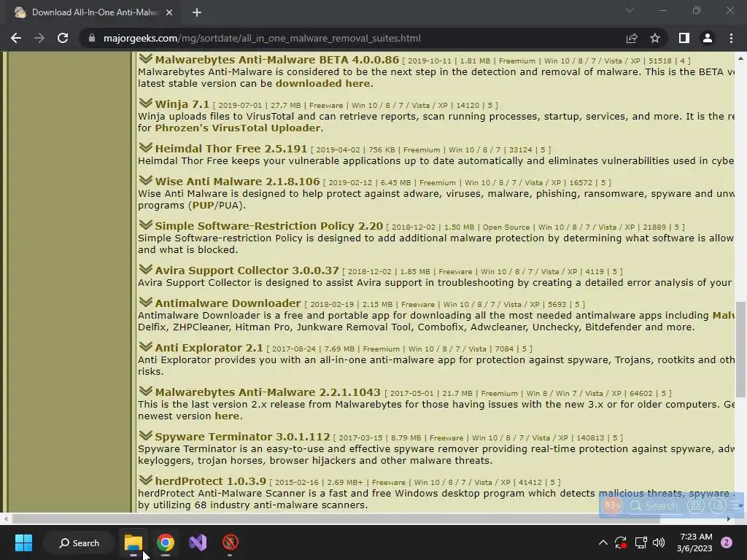This screenshot has height=560, width=747.
Task: Click the volume speaker tray icon
Action: [659, 542]
